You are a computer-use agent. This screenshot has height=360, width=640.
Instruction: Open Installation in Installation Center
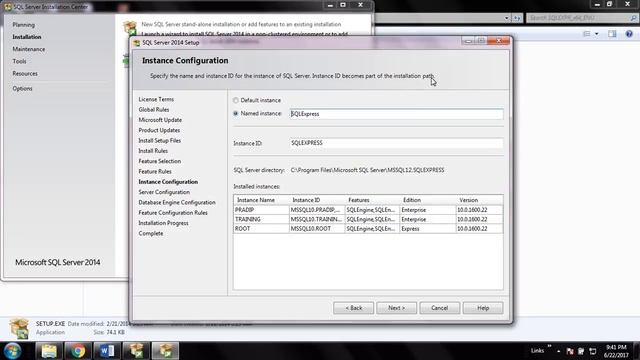coord(27,37)
